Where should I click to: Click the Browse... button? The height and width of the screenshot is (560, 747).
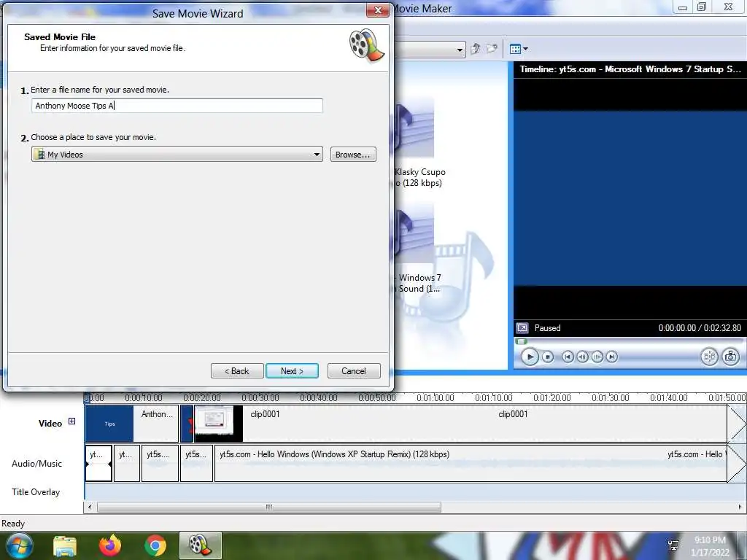(353, 155)
